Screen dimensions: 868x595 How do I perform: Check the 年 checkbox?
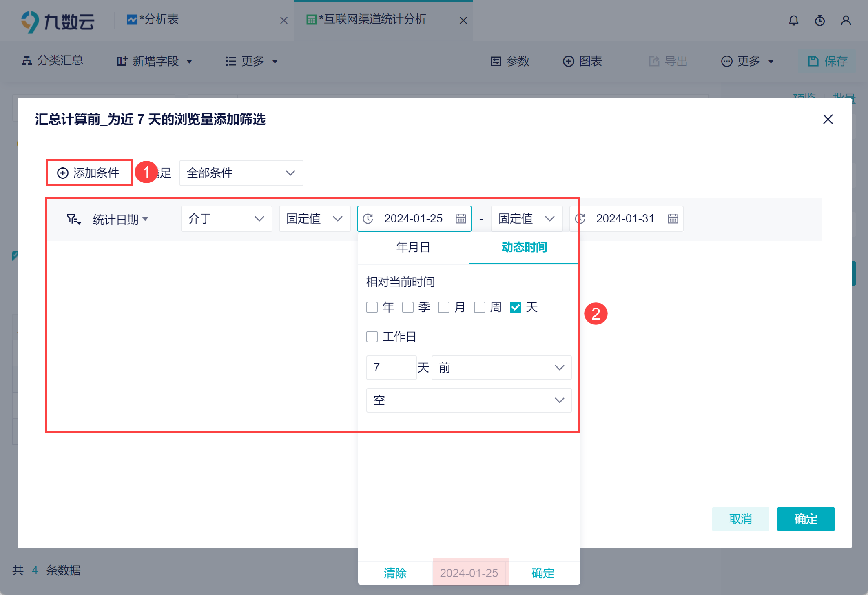372,307
